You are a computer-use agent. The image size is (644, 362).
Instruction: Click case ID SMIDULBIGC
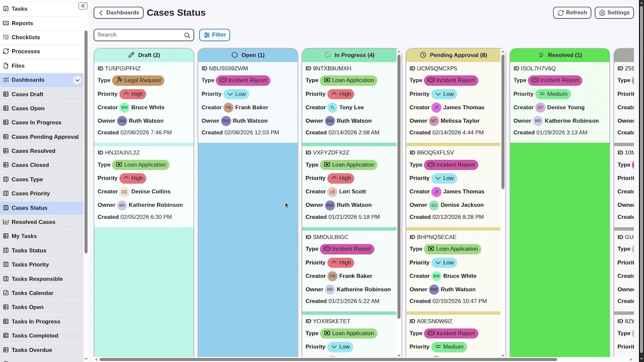[331, 237]
